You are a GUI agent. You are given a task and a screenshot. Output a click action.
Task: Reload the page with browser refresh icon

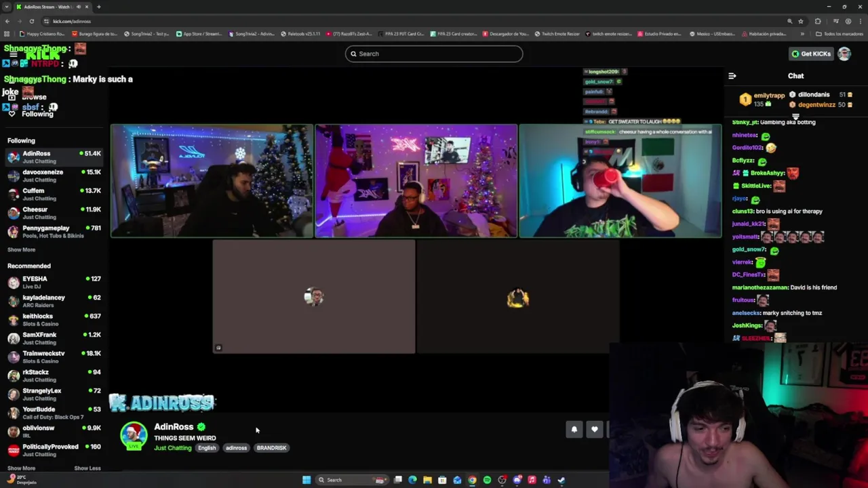(31, 21)
